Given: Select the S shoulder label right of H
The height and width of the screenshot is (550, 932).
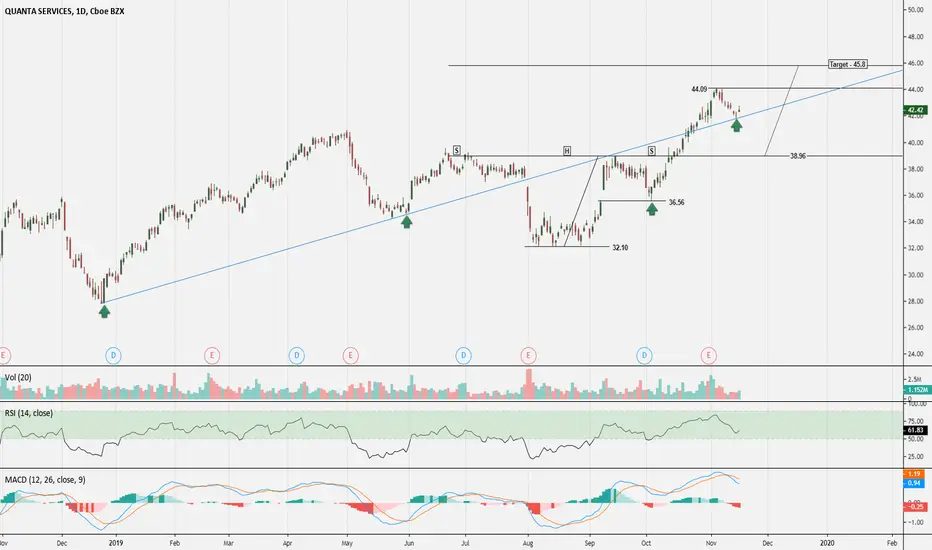Looking at the screenshot, I should tap(651, 151).
